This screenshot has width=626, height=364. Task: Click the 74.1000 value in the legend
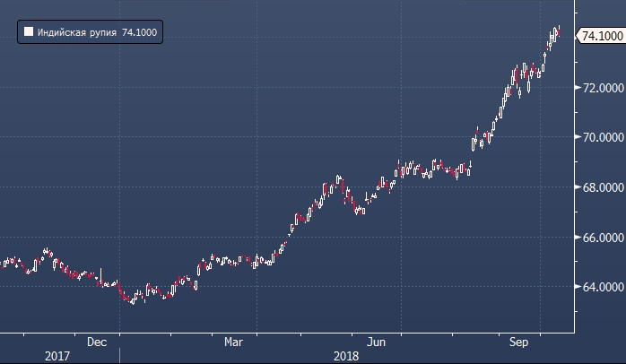[x=139, y=32]
